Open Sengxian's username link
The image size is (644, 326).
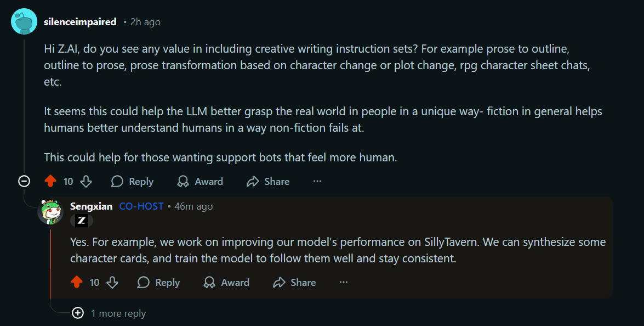(x=91, y=206)
